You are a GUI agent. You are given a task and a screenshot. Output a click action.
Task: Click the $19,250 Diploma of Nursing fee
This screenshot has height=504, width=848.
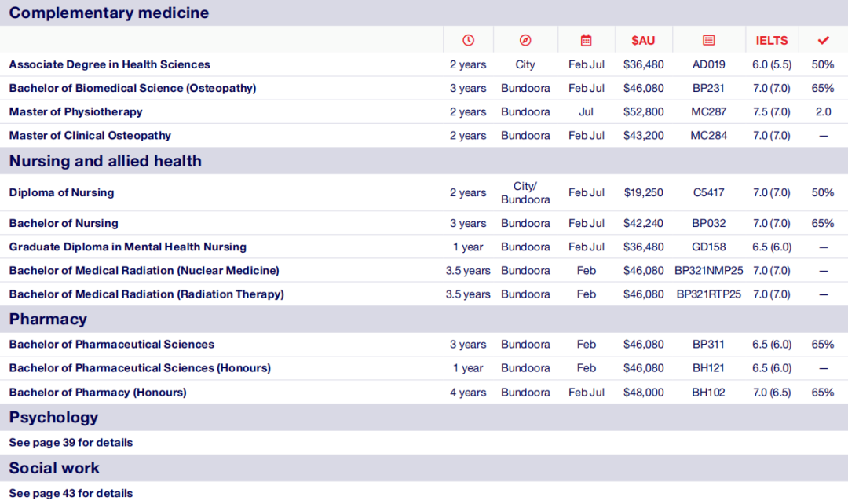(644, 192)
